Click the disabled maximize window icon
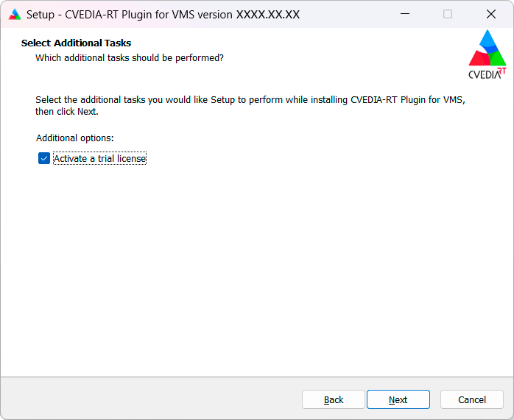Screen dimensions: 514x420 coord(448,14)
